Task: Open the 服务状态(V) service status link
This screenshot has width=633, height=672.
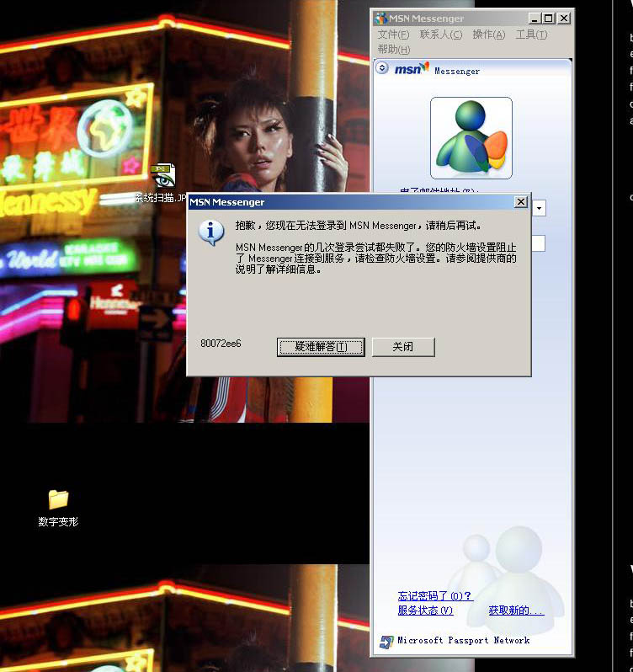Action: (x=425, y=611)
